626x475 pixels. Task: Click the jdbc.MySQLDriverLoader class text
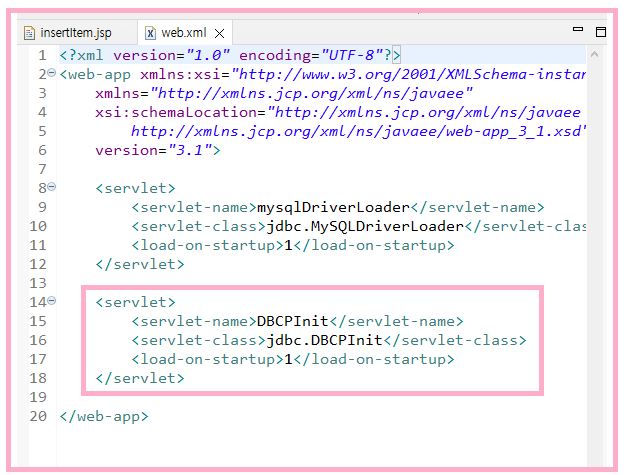point(365,226)
